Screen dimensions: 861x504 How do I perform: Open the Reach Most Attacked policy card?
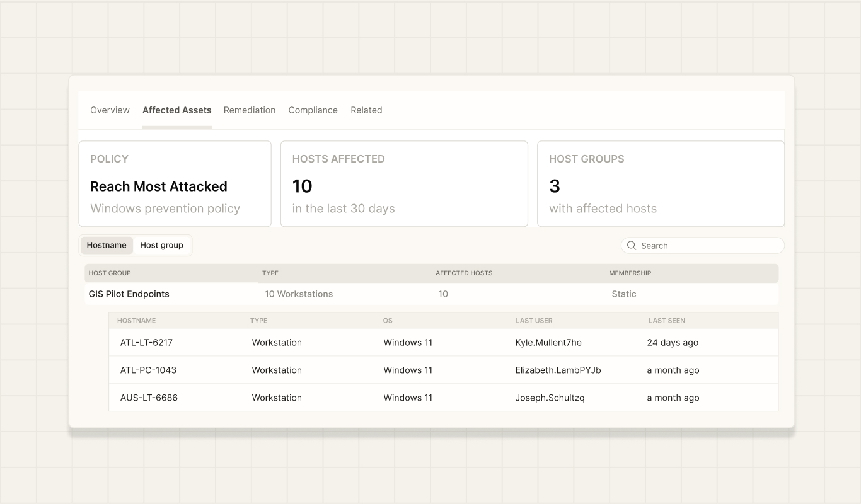(175, 184)
